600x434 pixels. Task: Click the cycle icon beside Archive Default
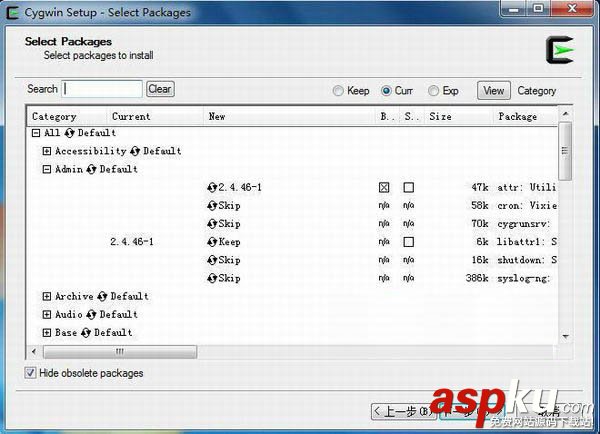[102, 296]
